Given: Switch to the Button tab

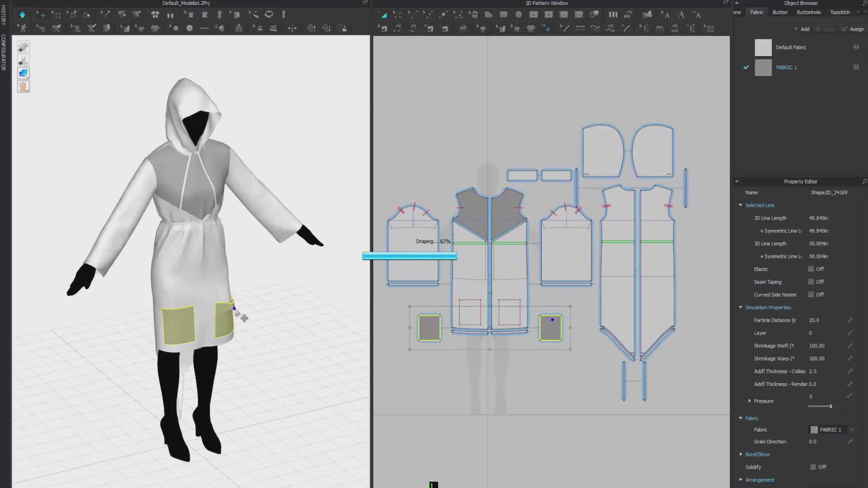Looking at the screenshot, I should pos(780,12).
